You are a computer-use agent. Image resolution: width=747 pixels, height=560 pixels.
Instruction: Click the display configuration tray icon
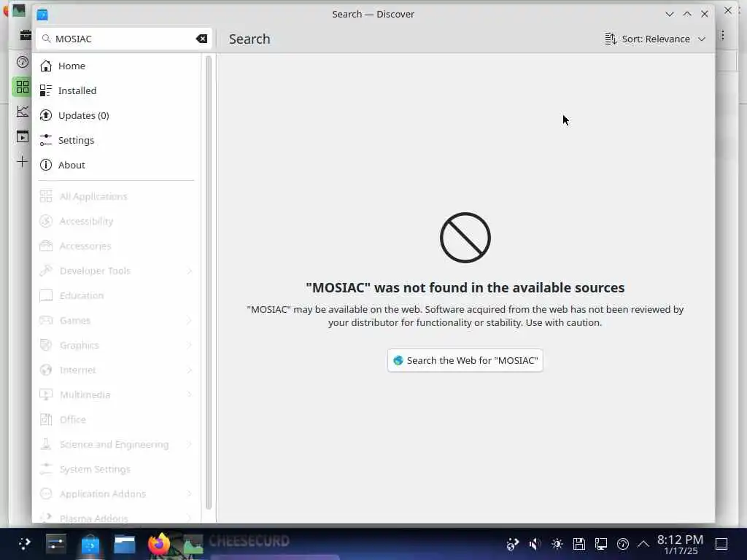click(x=601, y=544)
